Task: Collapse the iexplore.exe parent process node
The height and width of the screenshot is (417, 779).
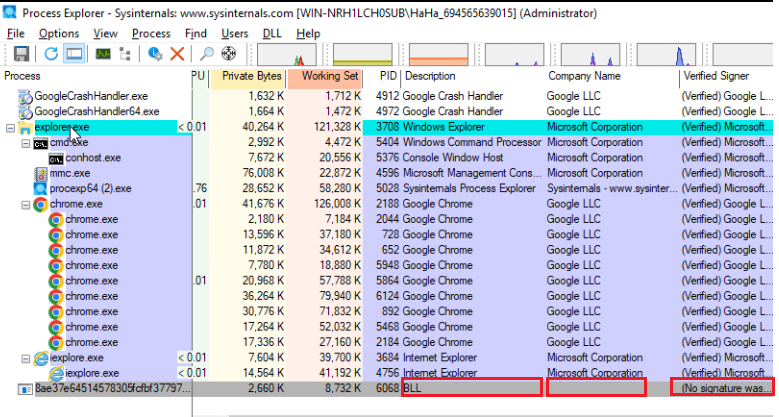Action: click(26, 358)
